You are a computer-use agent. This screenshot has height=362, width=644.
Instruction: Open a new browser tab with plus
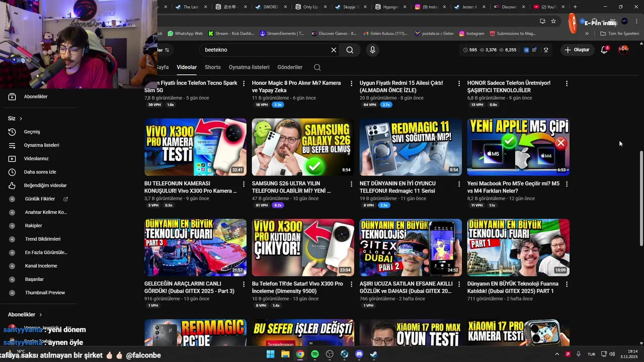(575, 7)
